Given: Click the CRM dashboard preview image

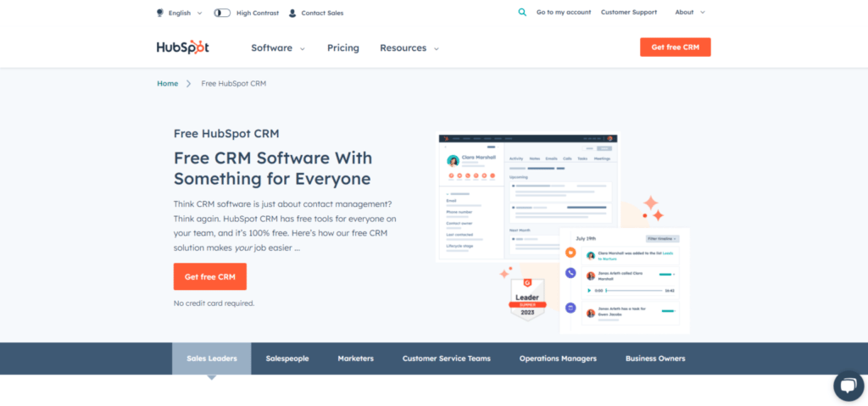Looking at the screenshot, I should tap(526, 195).
